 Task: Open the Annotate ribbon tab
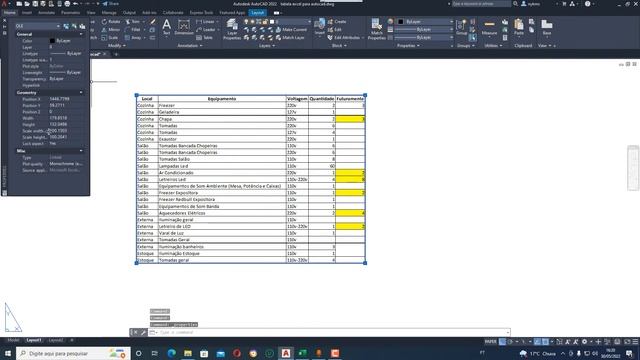click(x=46, y=13)
